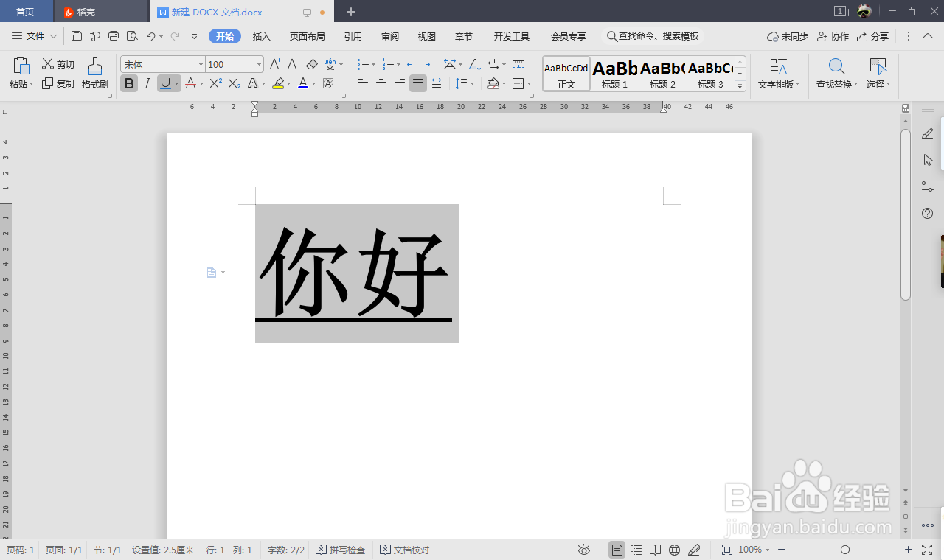Image resolution: width=944 pixels, height=560 pixels.
Task: Click the Distributed alignment icon
Action: point(437,83)
